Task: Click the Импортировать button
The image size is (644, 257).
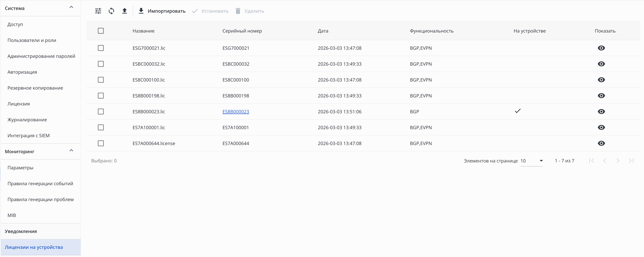Action: (x=162, y=11)
